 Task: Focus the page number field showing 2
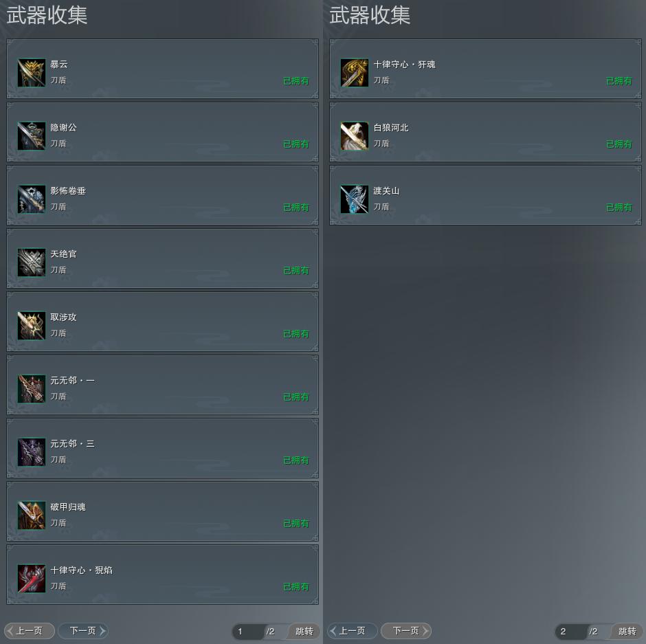pos(571,631)
